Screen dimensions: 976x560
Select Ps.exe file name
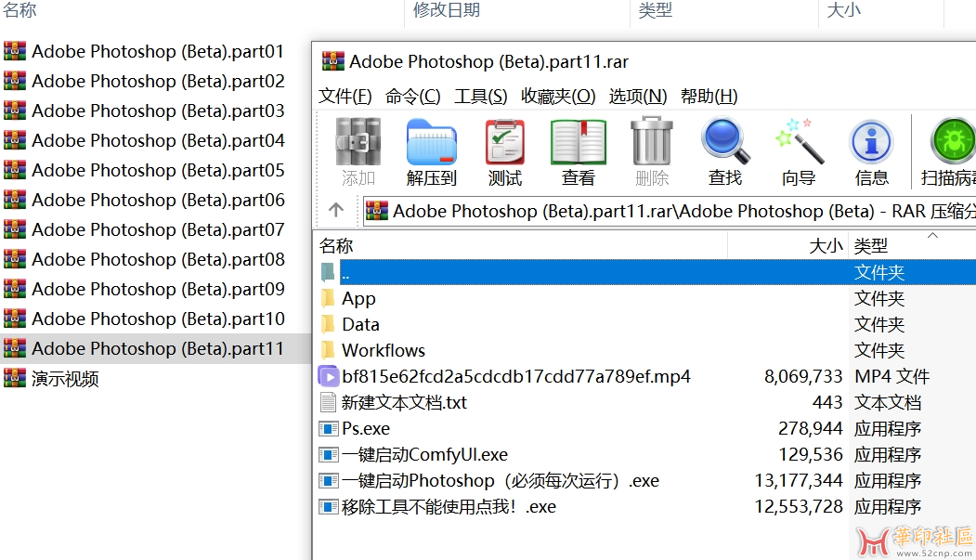coord(366,429)
